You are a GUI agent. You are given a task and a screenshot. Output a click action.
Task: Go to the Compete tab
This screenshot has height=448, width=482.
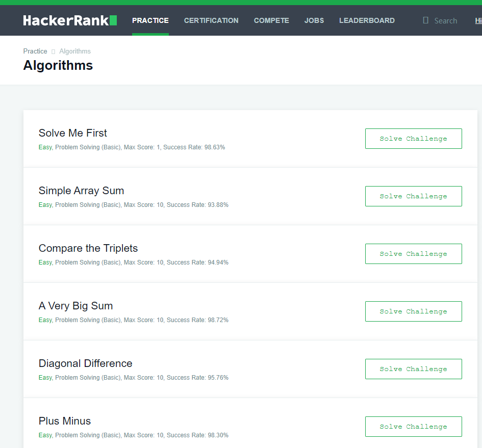[x=271, y=20]
